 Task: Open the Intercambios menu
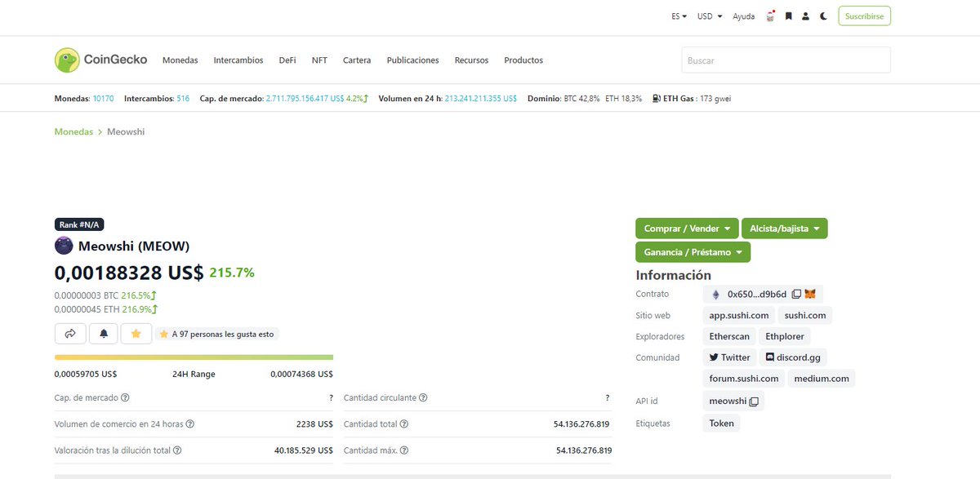click(x=238, y=60)
